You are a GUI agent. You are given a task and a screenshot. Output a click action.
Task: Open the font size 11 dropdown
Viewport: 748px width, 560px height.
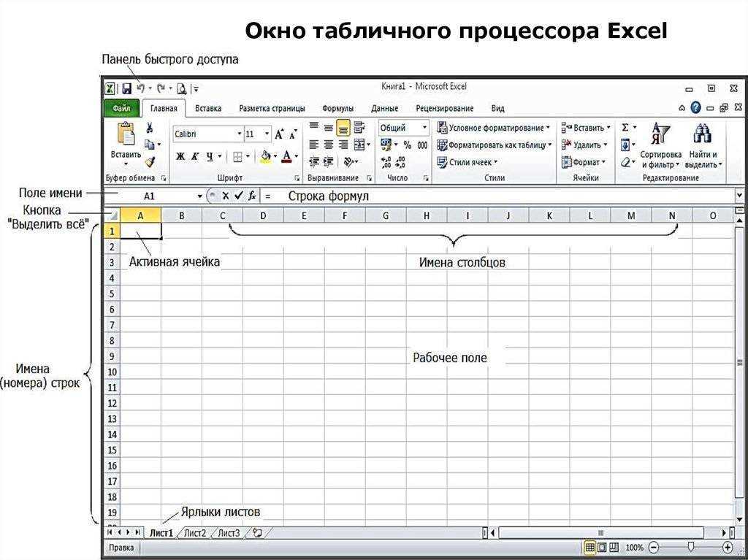click(x=267, y=134)
